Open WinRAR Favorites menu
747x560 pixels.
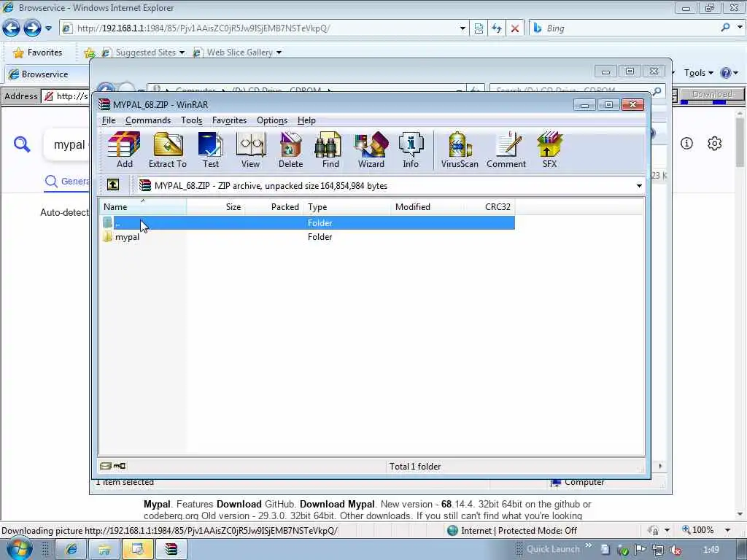(x=229, y=120)
